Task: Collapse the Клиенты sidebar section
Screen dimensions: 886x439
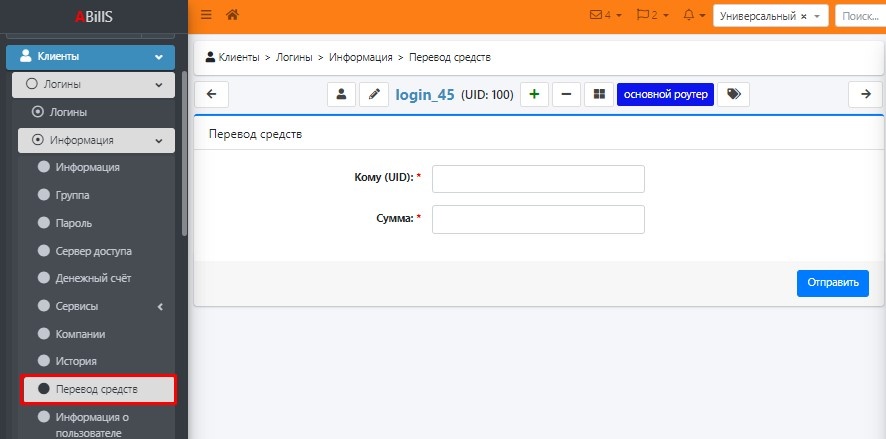Action: (x=158, y=57)
